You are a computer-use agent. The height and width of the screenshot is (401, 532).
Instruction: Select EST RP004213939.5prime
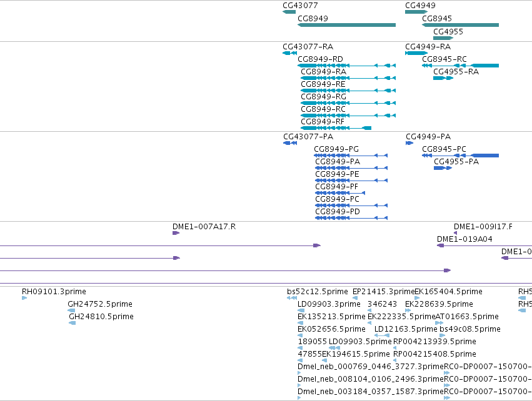395,349
